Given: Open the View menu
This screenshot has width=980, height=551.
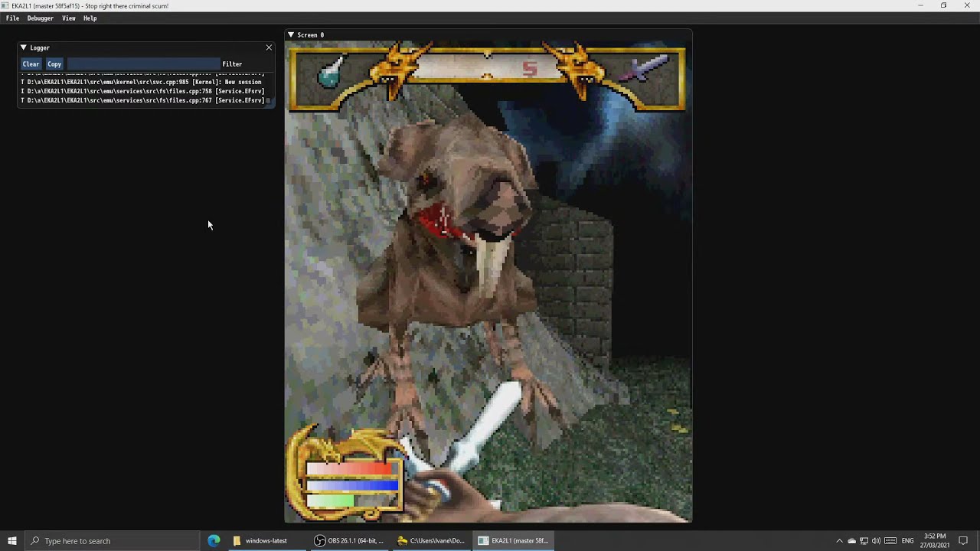Looking at the screenshot, I should point(69,18).
